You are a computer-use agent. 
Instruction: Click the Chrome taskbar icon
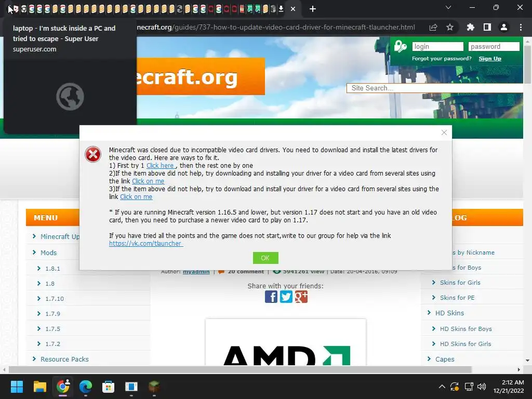point(63,387)
